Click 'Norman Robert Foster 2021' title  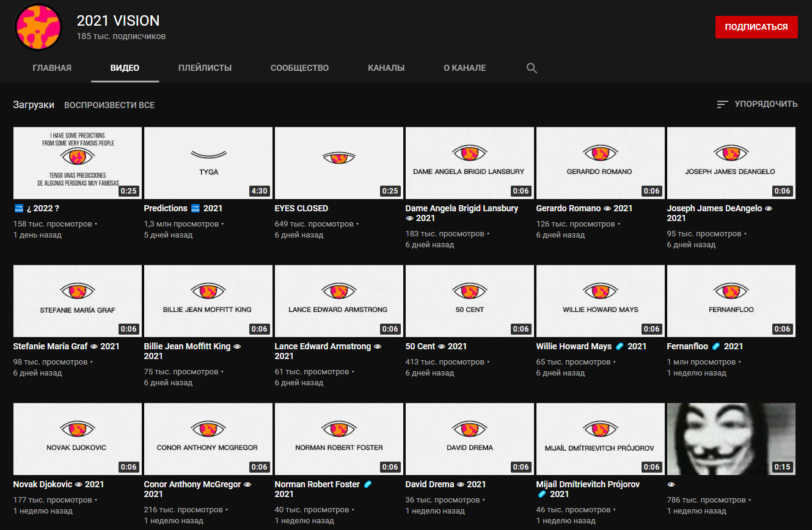(x=323, y=489)
